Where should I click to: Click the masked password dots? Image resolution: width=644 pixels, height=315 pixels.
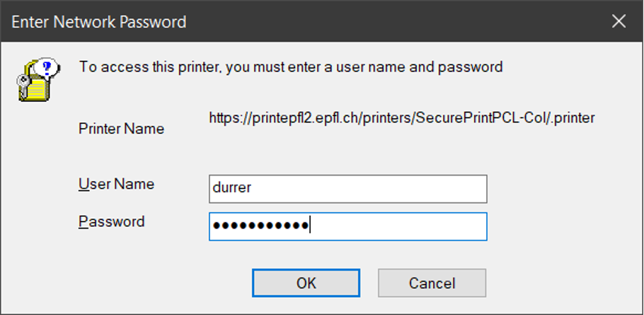[260, 227]
